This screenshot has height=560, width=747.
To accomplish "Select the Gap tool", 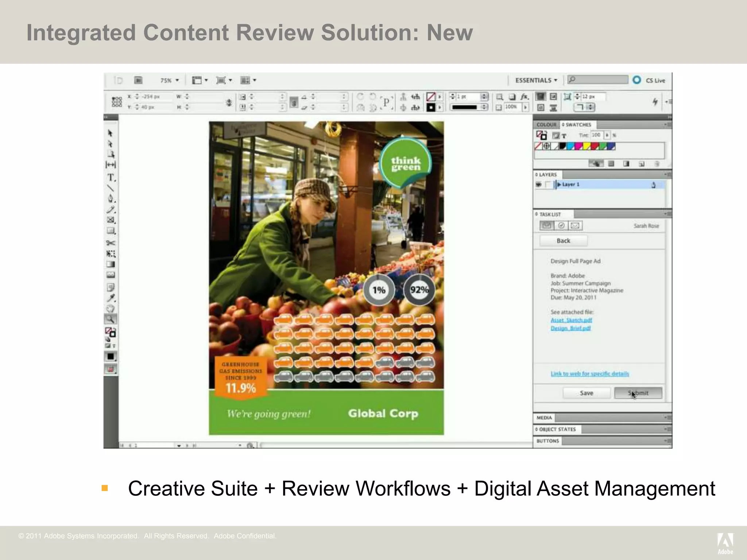I will [x=111, y=165].
